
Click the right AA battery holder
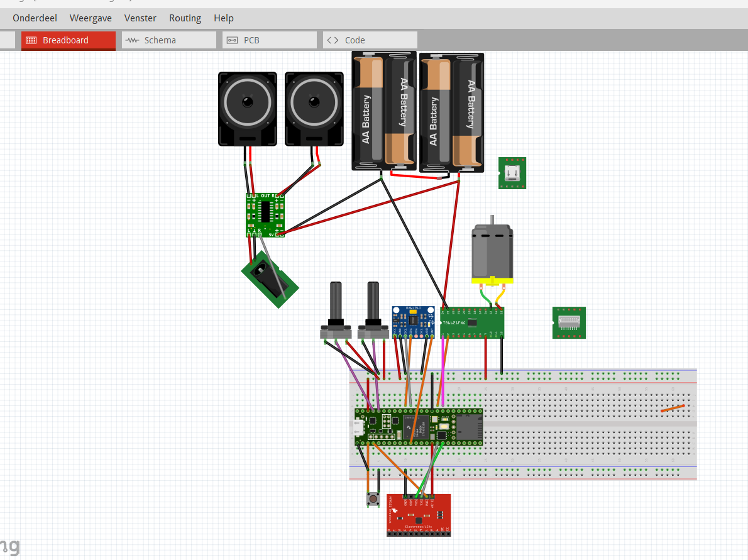pyautogui.click(x=451, y=113)
